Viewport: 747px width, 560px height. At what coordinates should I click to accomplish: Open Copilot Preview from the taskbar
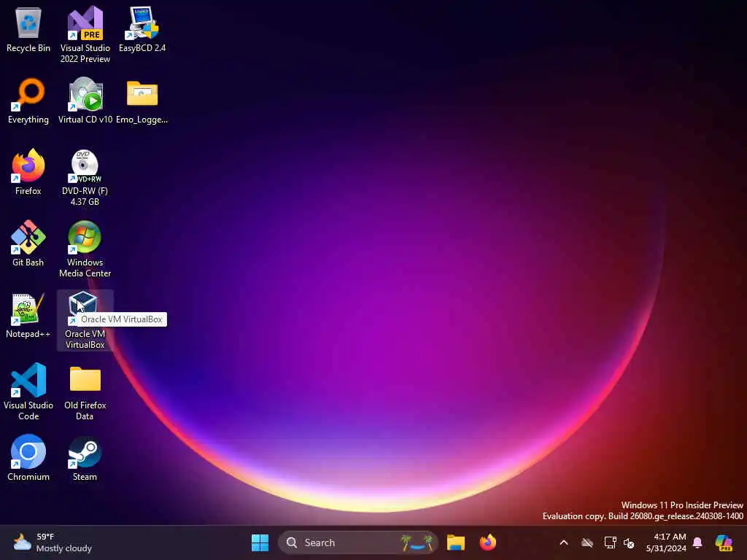723,542
